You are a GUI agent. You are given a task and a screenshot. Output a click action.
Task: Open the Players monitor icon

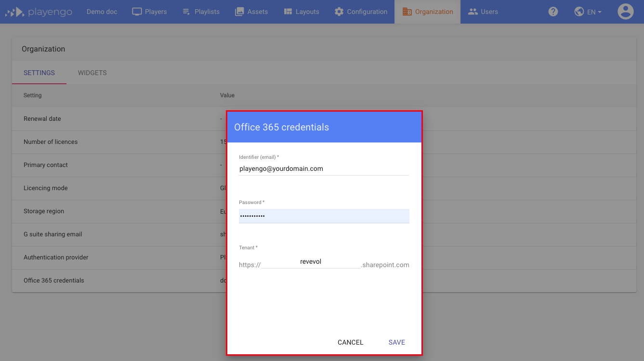coord(137,12)
